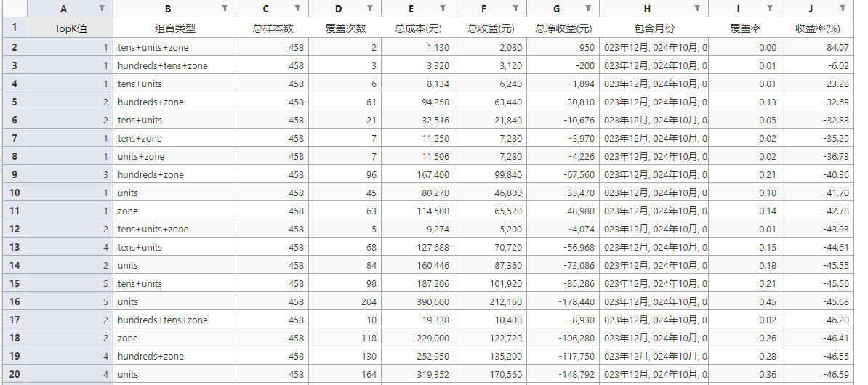Select the units+zone cell in row 8
Image resolution: width=868 pixels, height=385 pixels.
175,157
